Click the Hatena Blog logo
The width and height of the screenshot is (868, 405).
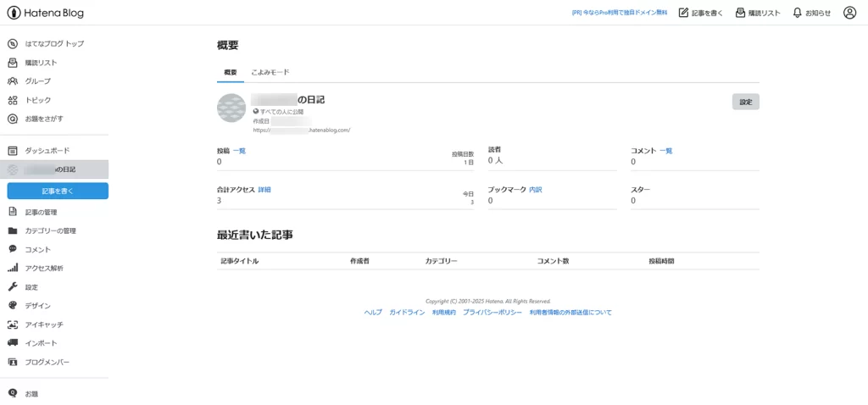pyautogui.click(x=46, y=13)
